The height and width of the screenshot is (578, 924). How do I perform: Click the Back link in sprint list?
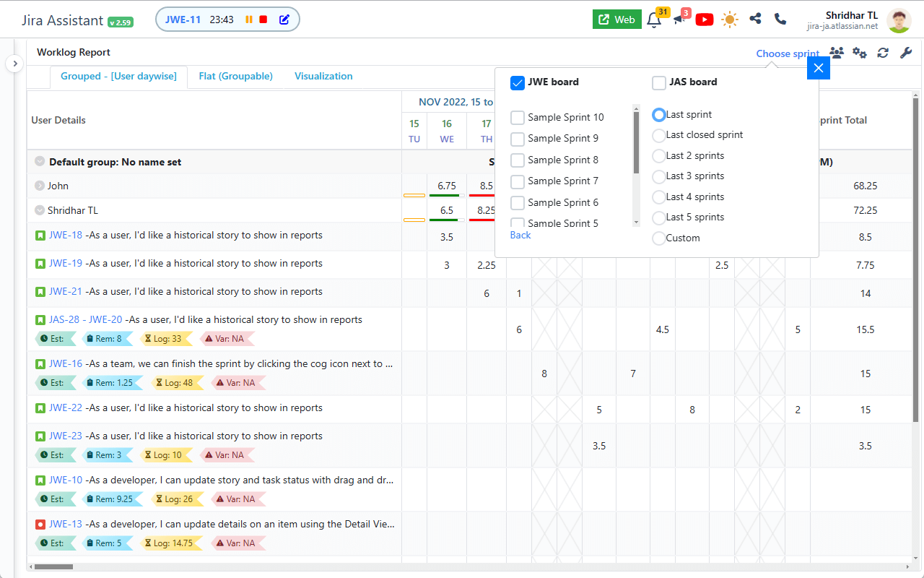[520, 235]
